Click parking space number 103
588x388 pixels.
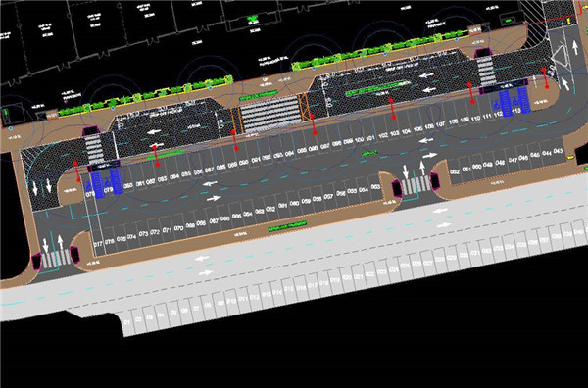[394, 133]
